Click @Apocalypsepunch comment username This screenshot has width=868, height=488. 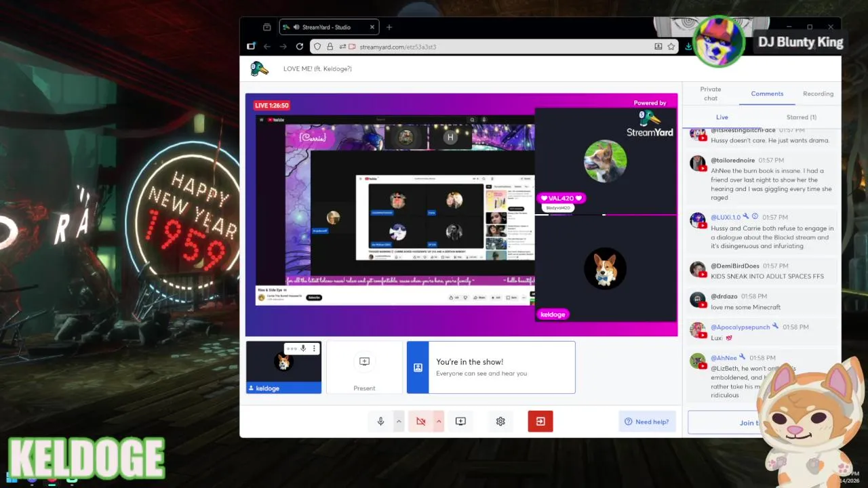click(x=741, y=327)
